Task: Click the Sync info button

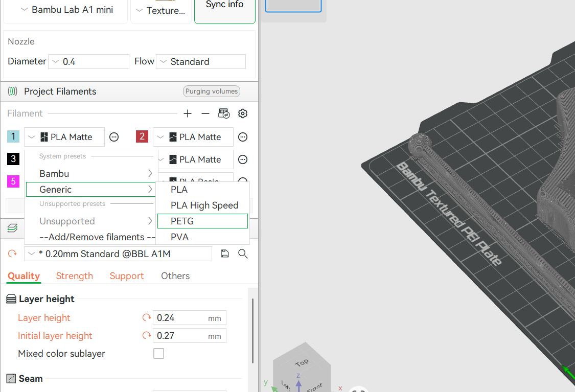Action: pyautogui.click(x=225, y=10)
